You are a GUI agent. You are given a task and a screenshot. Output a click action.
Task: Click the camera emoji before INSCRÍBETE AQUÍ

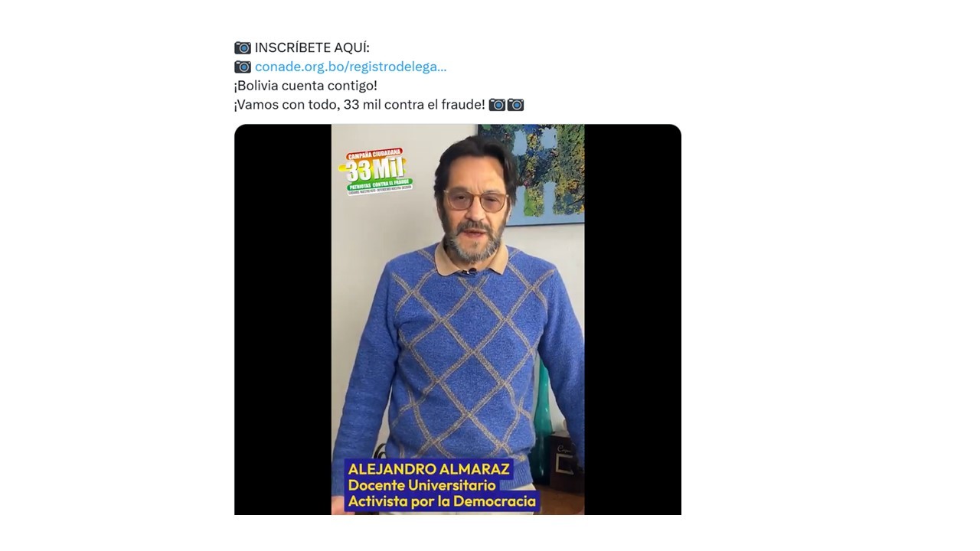[x=243, y=47]
